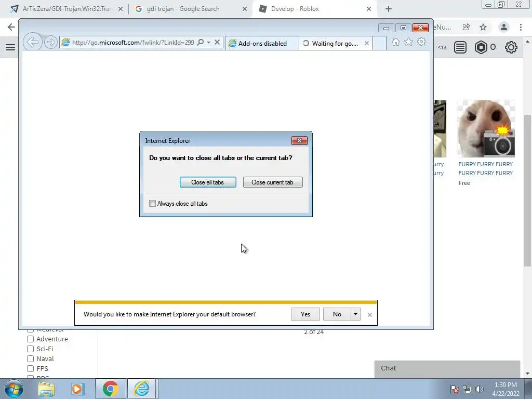This screenshot has width=532, height=399.
Task: Select the 'Waiting for go...' IE tab
Action: tap(335, 44)
